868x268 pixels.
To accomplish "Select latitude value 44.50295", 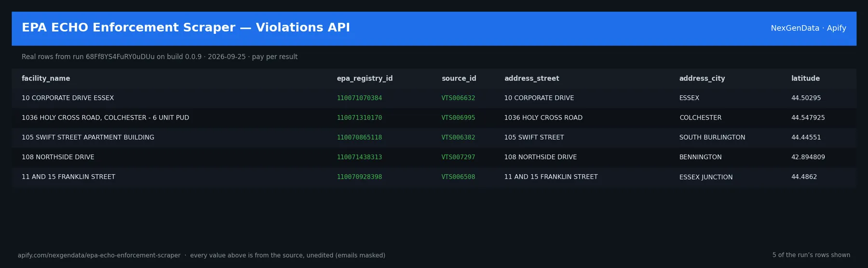I will (x=806, y=98).
